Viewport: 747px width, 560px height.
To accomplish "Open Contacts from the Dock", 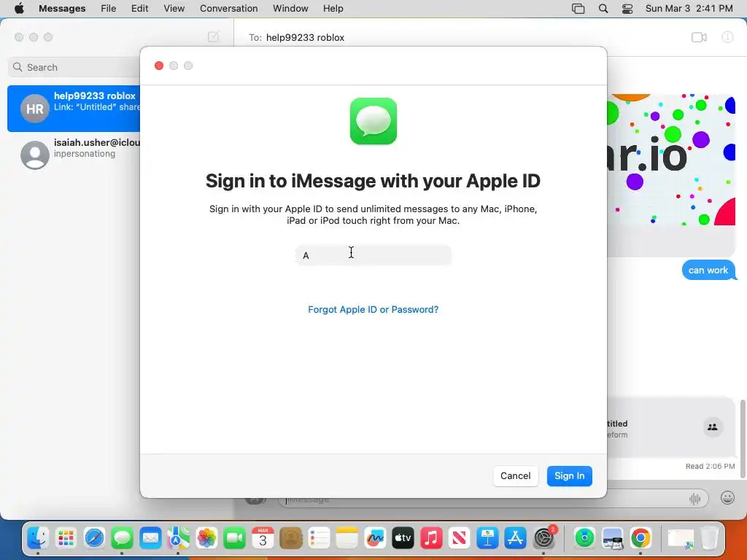I will tap(290, 538).
